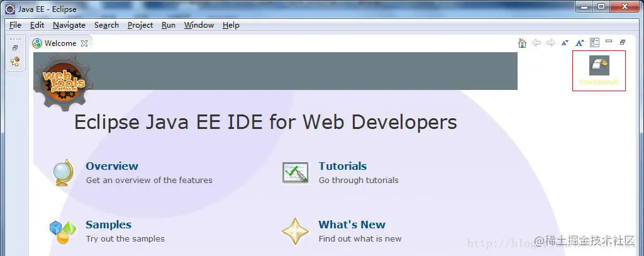Open the Type Hierarchy fast view icon
644x256 pixels.
(x=15, y=62)
